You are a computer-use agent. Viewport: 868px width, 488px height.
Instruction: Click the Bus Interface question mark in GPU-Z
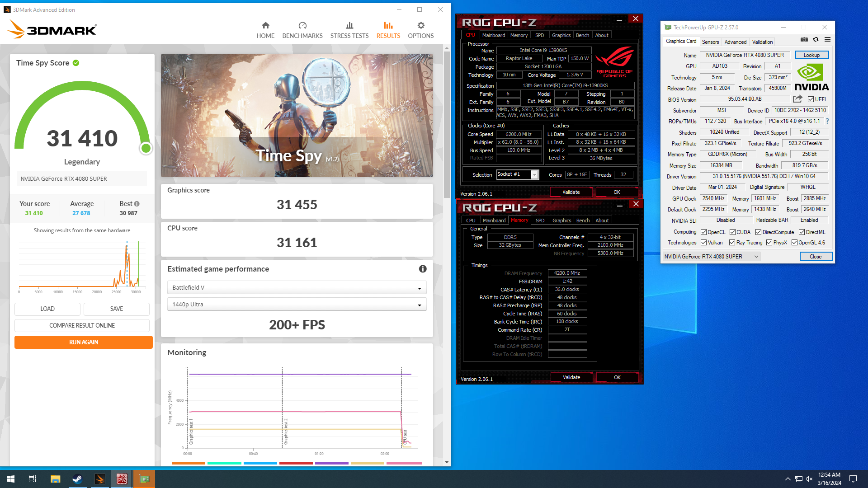click(x=827, y=121)
